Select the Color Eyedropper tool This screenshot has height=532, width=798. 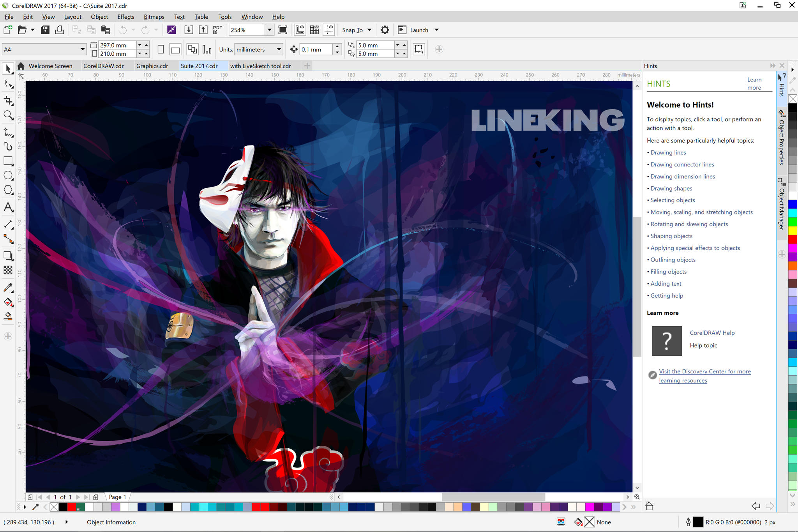pos(8,288)
